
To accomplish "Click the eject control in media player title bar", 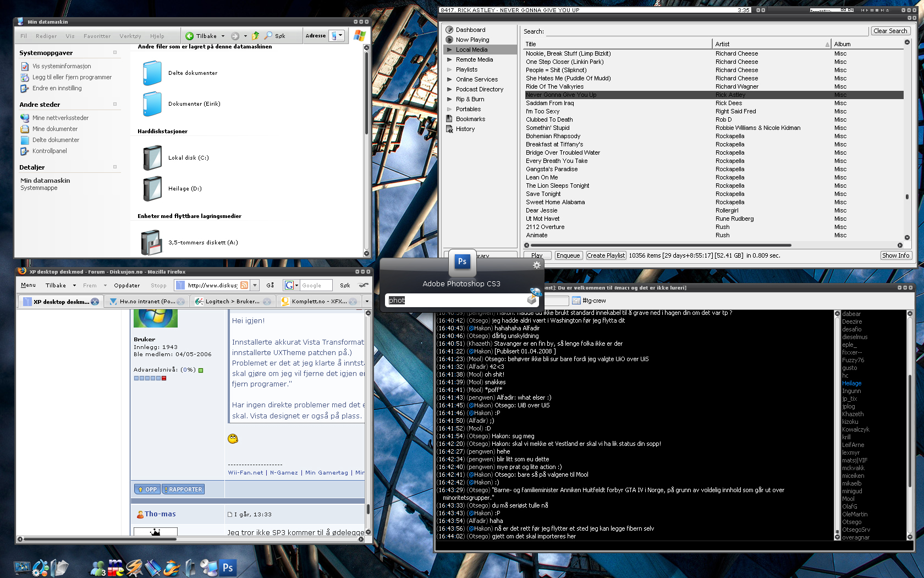I will 887,10.
